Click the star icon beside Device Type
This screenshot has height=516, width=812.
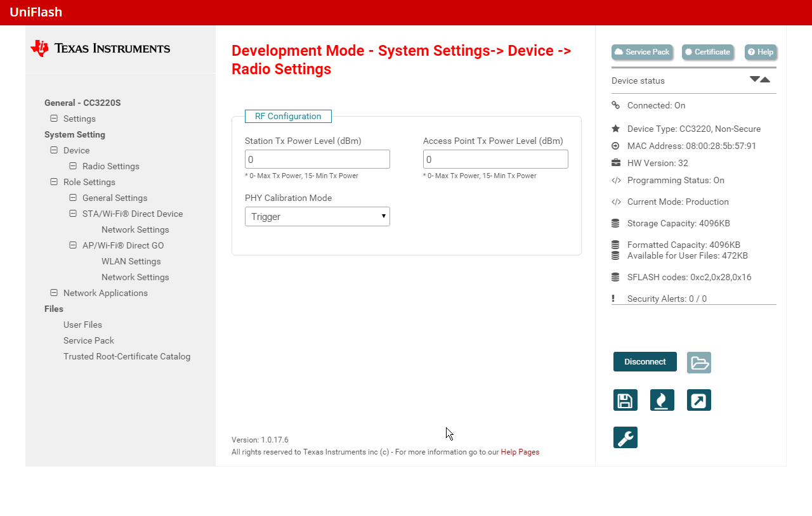pos(615,129)
